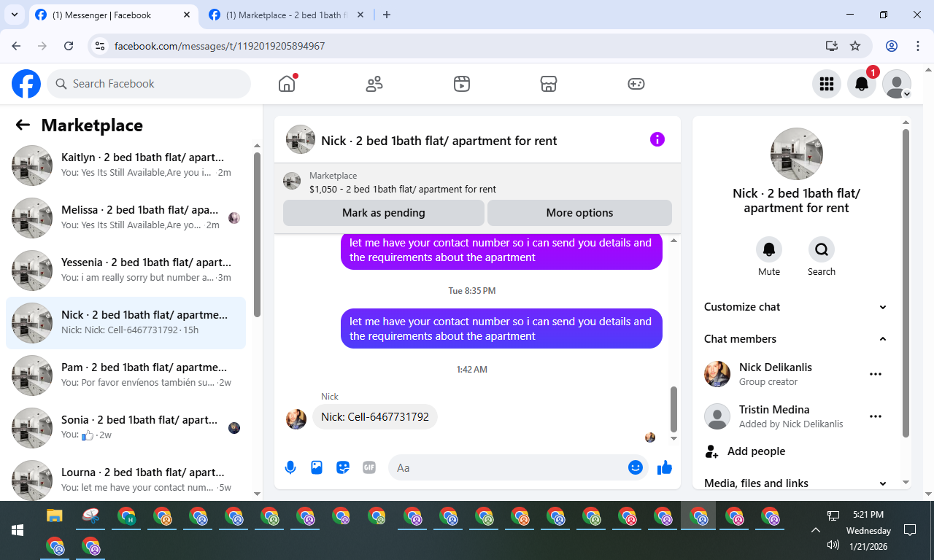Choose a sticker icon

point(343,467)
